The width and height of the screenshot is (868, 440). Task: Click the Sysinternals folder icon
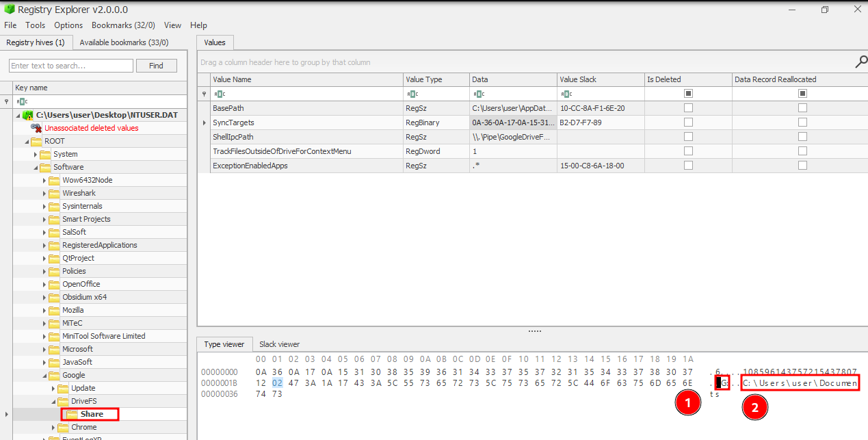(55, 206)
